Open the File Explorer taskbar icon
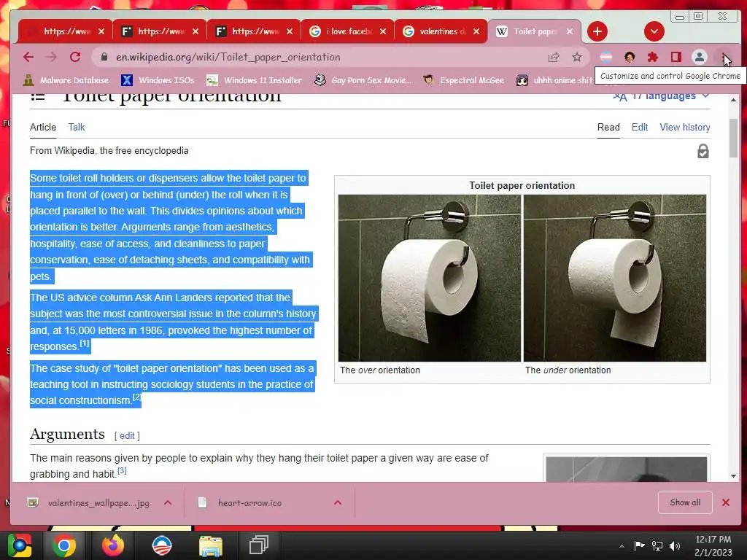The image size is (747, 560). click(x=211, y=545)
